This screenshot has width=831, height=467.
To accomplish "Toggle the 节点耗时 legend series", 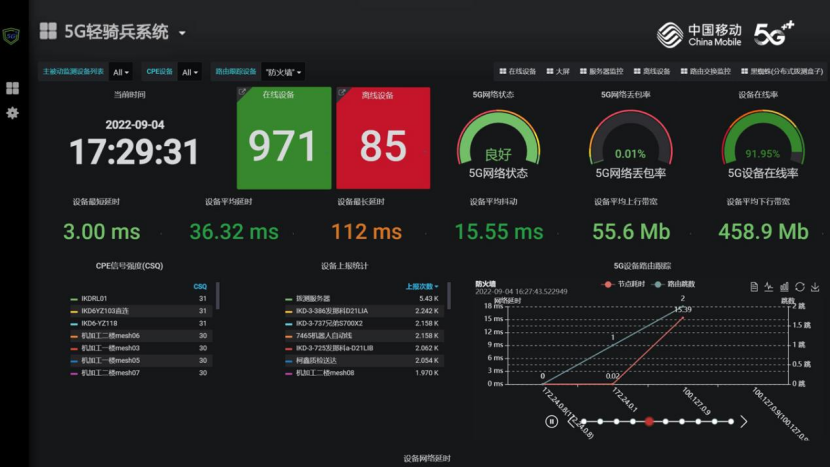I will [x=623, y=284].
